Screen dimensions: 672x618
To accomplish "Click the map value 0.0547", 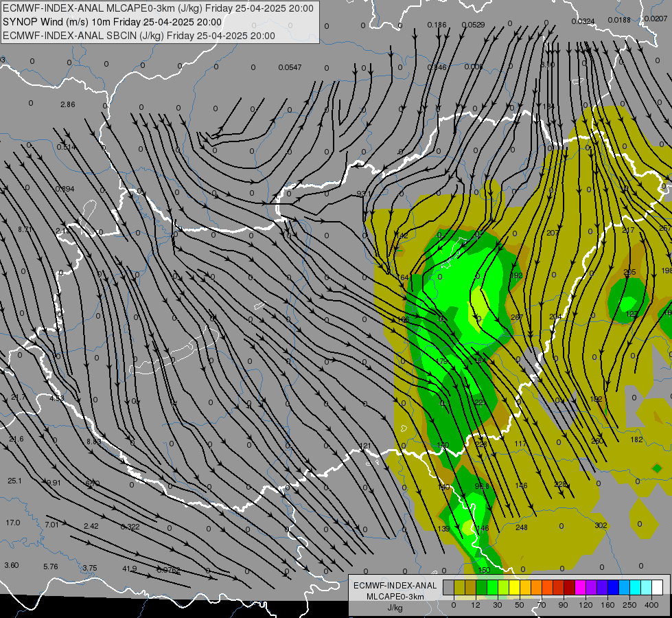I will pos(290,67).
